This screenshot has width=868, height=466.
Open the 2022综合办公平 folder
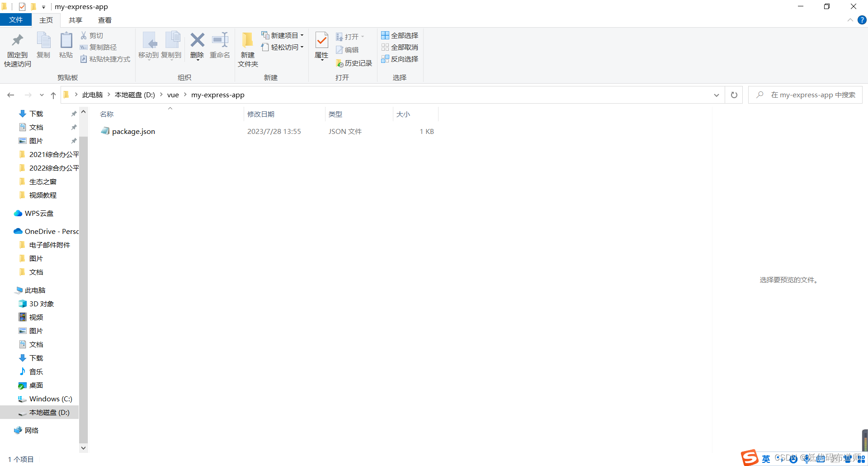click(x=54, y=168)
